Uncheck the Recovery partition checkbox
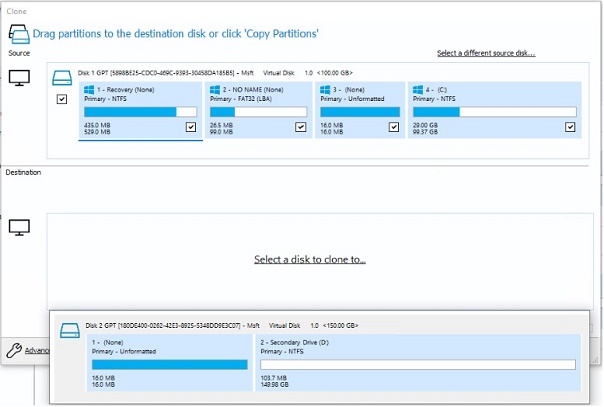This screenshot has height=407, width=604. click(x=191, y=128)
